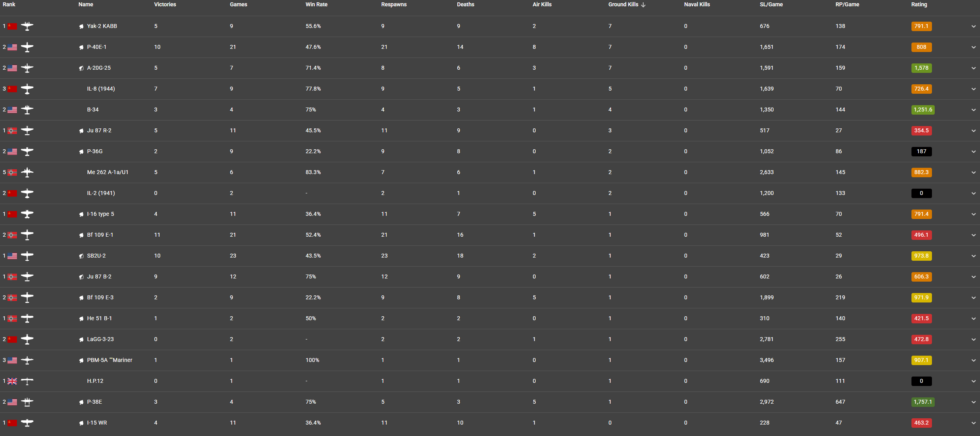The height and width of the screenshot is (436, 980).
Task: Expand the B-34 row chevron
Action: 973,110
